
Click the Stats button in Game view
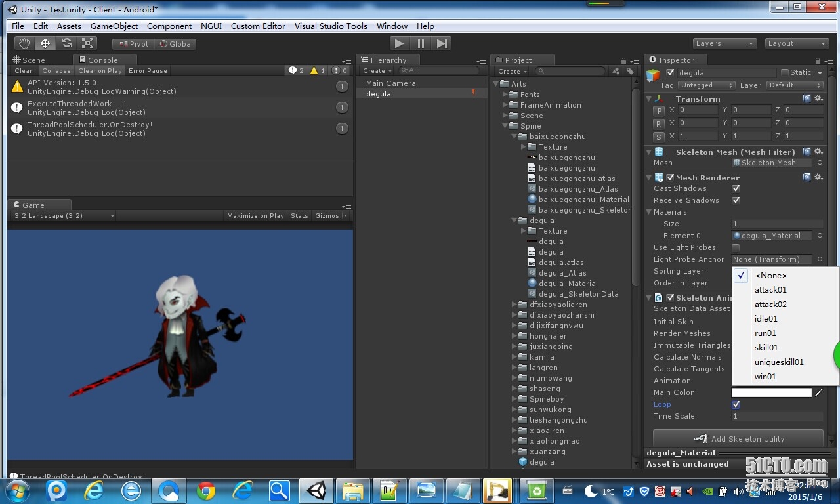click(299, 215)
